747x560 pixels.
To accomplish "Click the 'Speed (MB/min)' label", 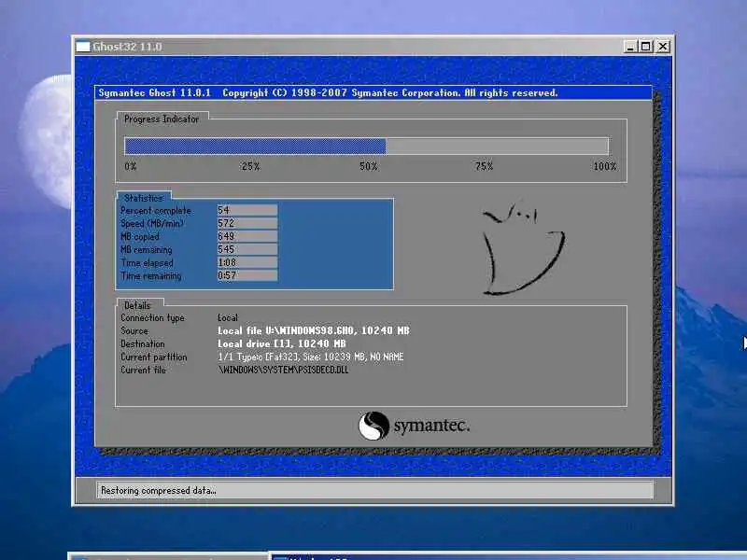I will pyautogui.click(x=152, y=223).
